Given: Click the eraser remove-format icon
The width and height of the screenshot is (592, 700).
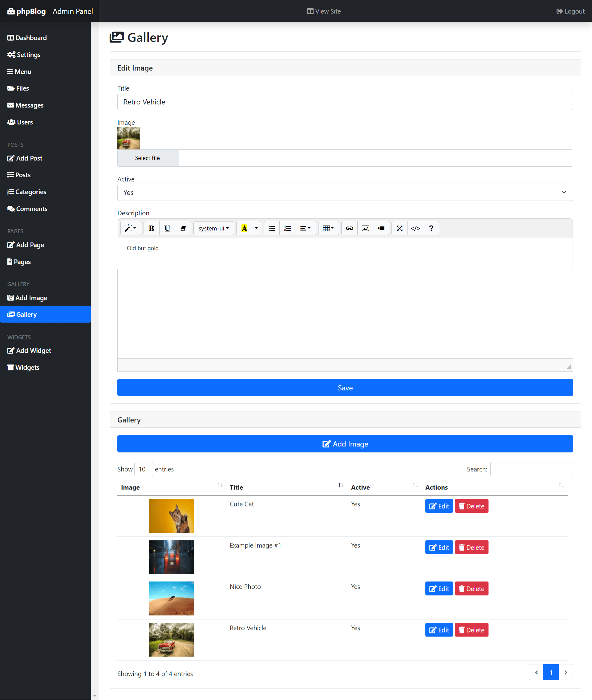Looking at the screenshot, I should coord(183,228).
